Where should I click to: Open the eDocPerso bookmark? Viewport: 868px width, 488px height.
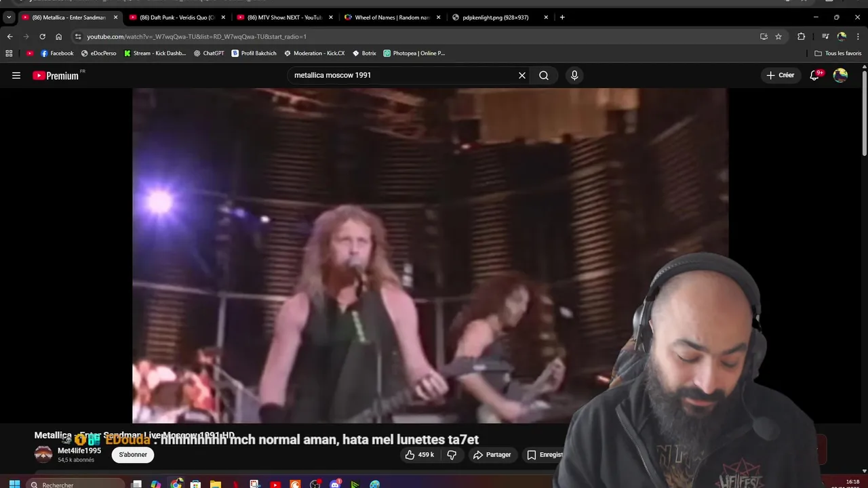click(98, 53)
